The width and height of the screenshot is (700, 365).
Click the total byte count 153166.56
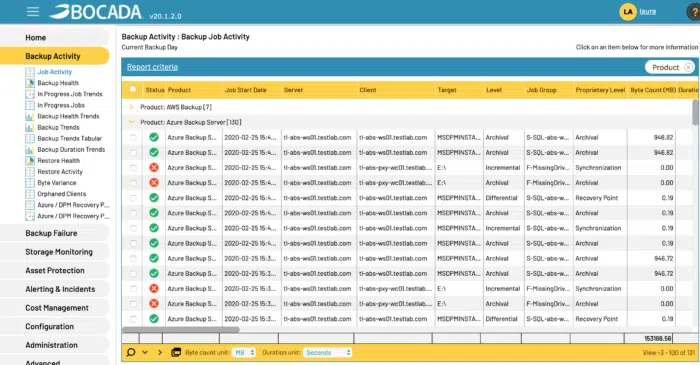pos(658,339)
